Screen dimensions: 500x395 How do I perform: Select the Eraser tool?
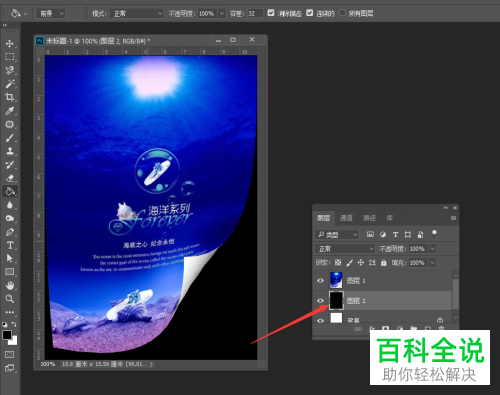click(10, 178)
